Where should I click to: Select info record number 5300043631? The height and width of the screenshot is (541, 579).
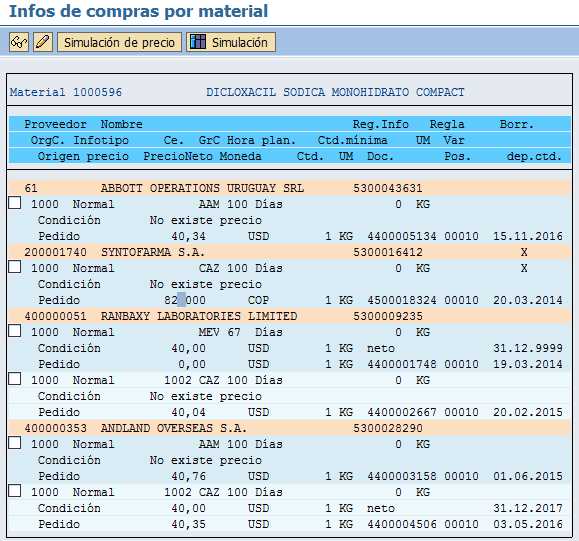point(387,188)
